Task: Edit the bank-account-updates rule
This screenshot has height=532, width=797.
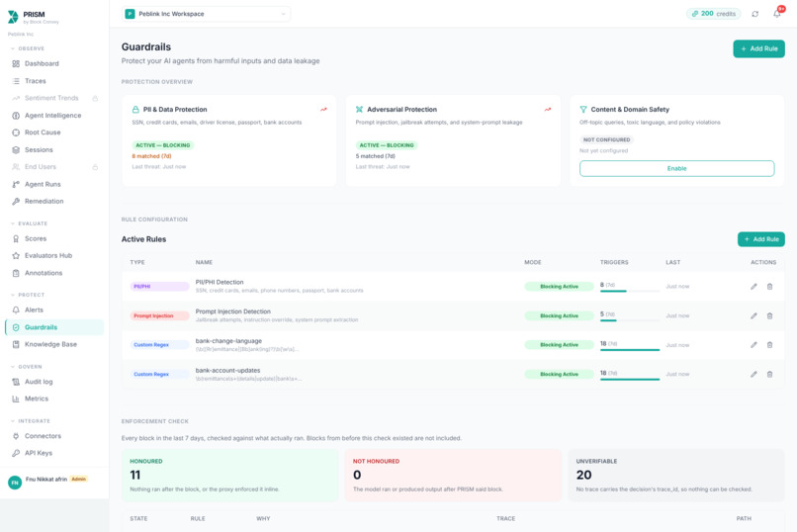Action: 753,375
